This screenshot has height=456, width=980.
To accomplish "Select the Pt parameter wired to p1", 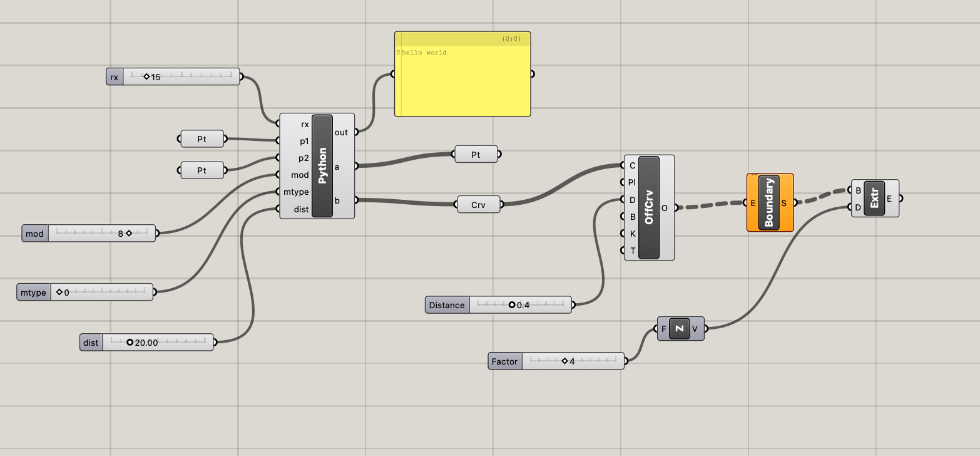I will point(202,139).
